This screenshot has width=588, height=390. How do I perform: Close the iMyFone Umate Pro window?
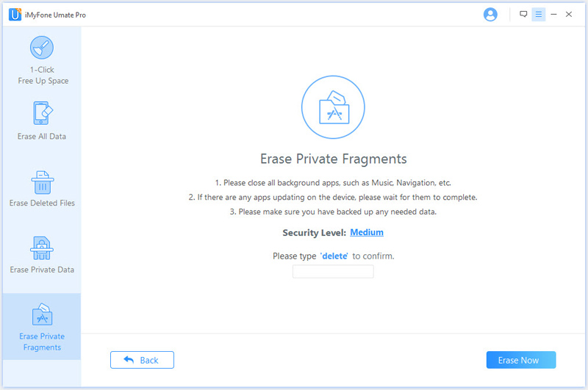pos(568,14)
